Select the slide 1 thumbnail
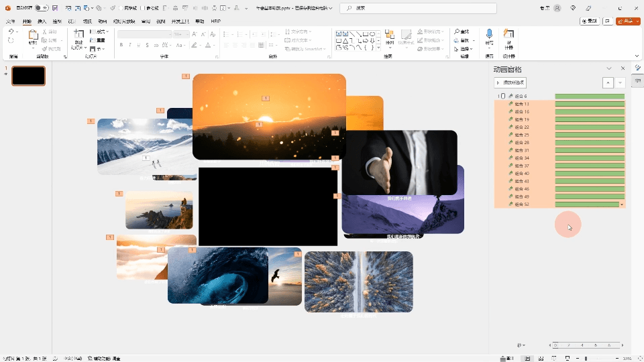The image size is (644, 362). click(28, 76)
